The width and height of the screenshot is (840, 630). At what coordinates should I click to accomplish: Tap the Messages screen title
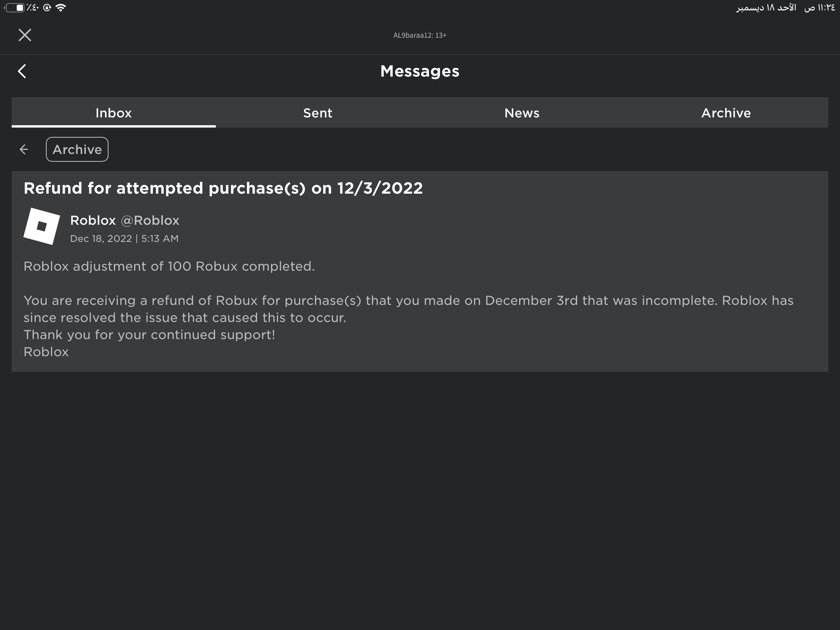click(x=420, y=71)
